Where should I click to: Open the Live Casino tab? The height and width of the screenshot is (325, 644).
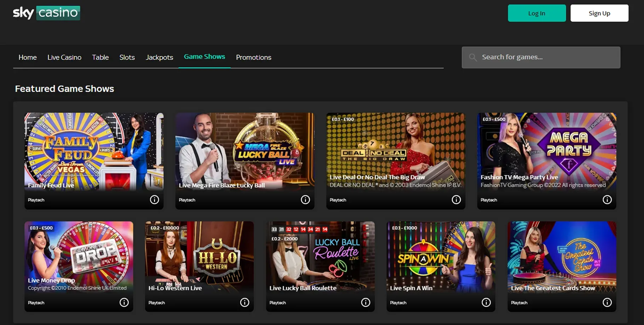point(64,57)
